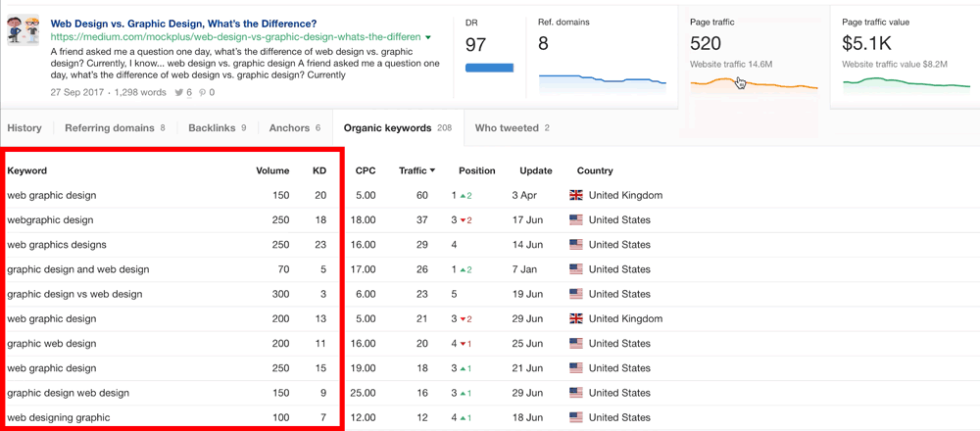The image size is (980, 431).
Task: Open the History tab
Action: pyautogui.click(x=24, y=127)
